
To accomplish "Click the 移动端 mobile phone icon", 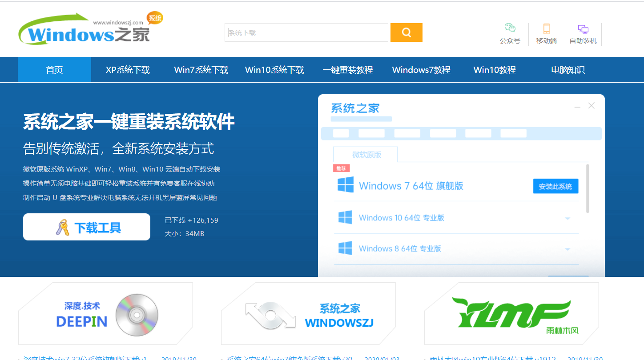I will [546, 28].
